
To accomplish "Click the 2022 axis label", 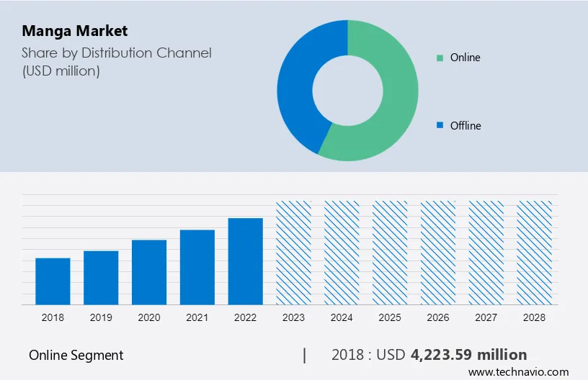I will 245,317.
